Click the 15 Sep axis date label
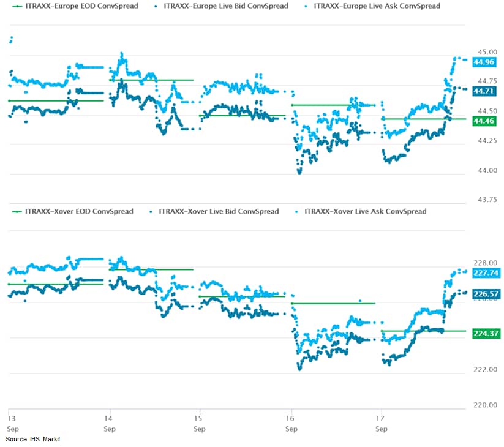This screenshot has height=447, width=504. [x=199, y=424]
